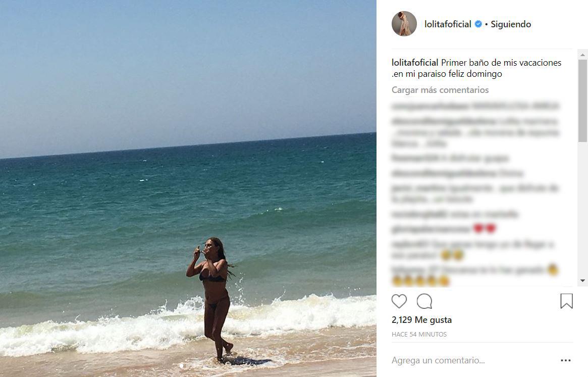Click the scrollbar up arrow
The image size is (588, 377).
[582, 55]
